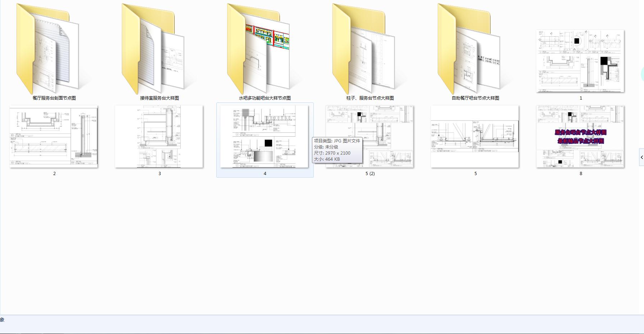Viewport: 644px width, 334px height.
Task: Click the thumbnail of image 5
Action: [x=475, y=136]
